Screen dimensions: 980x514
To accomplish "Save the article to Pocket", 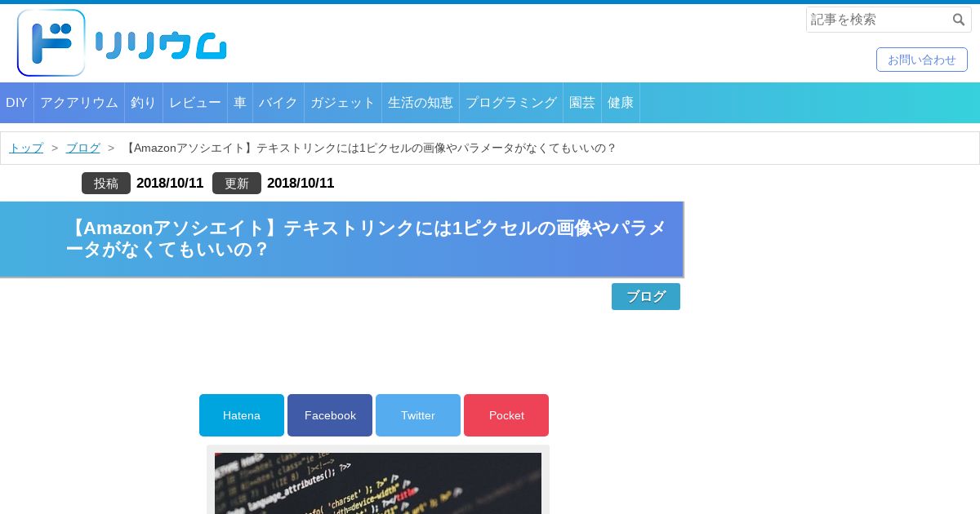I will (506, 415).
